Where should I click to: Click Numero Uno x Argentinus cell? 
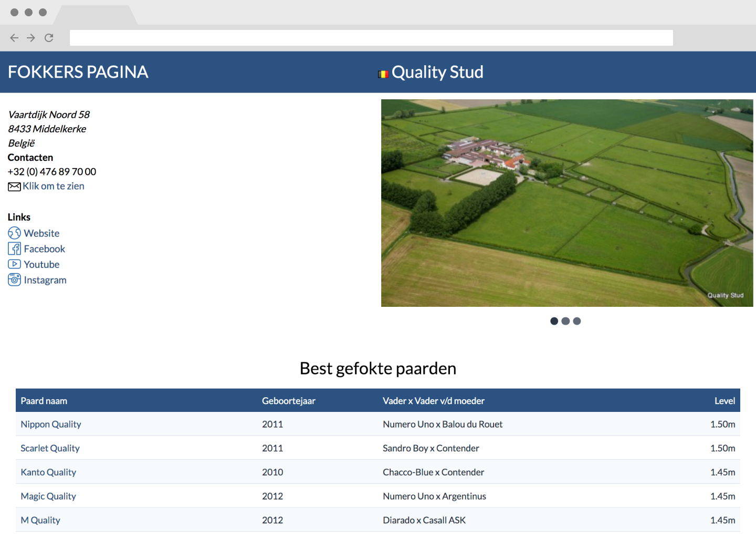(435, 496)
